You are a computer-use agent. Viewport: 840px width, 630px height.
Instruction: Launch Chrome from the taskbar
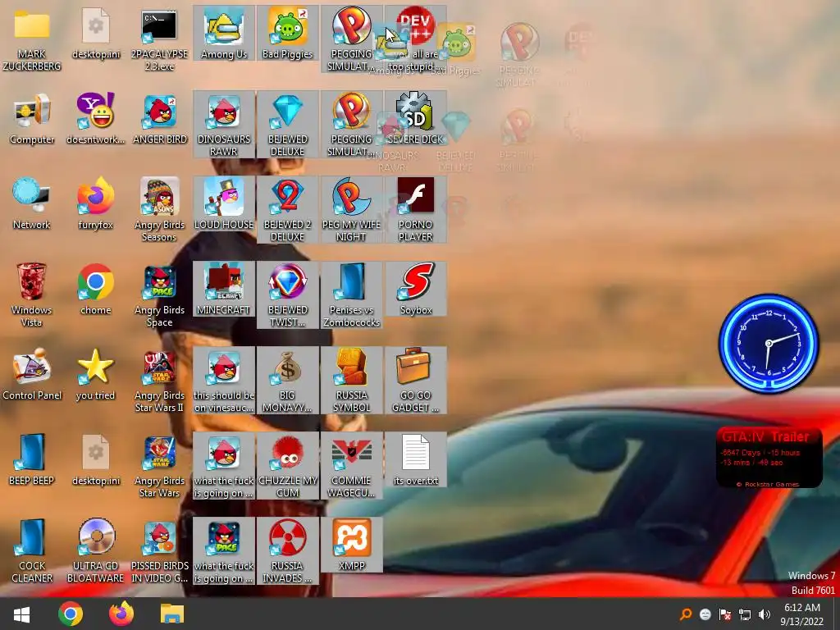[71, 614]
